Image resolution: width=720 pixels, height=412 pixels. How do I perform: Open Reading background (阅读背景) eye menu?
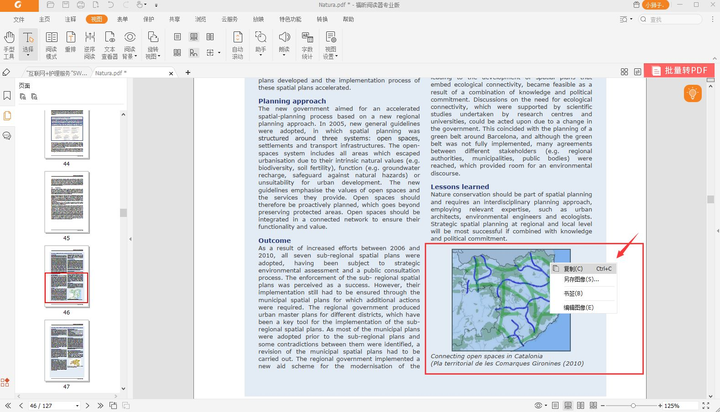click(130, 45)
